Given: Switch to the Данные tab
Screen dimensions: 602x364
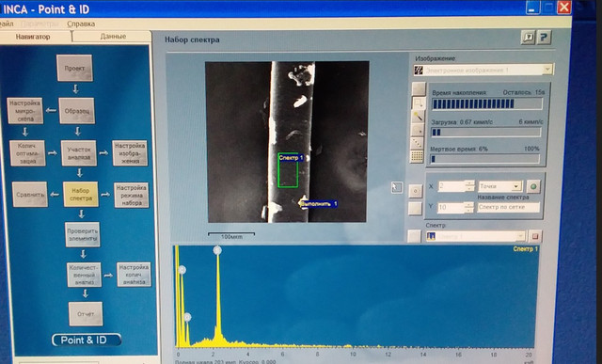Looking at the screenshot, I should (113, 37).
